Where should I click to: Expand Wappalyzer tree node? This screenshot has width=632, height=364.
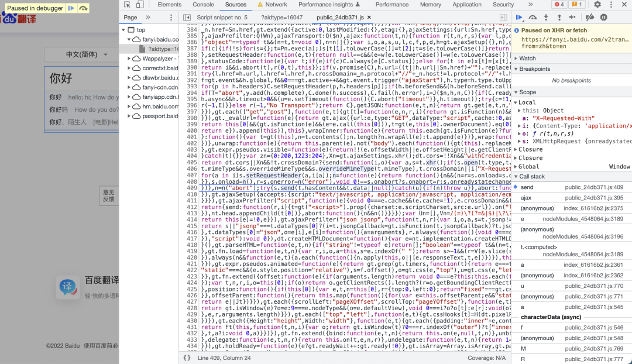129,59
